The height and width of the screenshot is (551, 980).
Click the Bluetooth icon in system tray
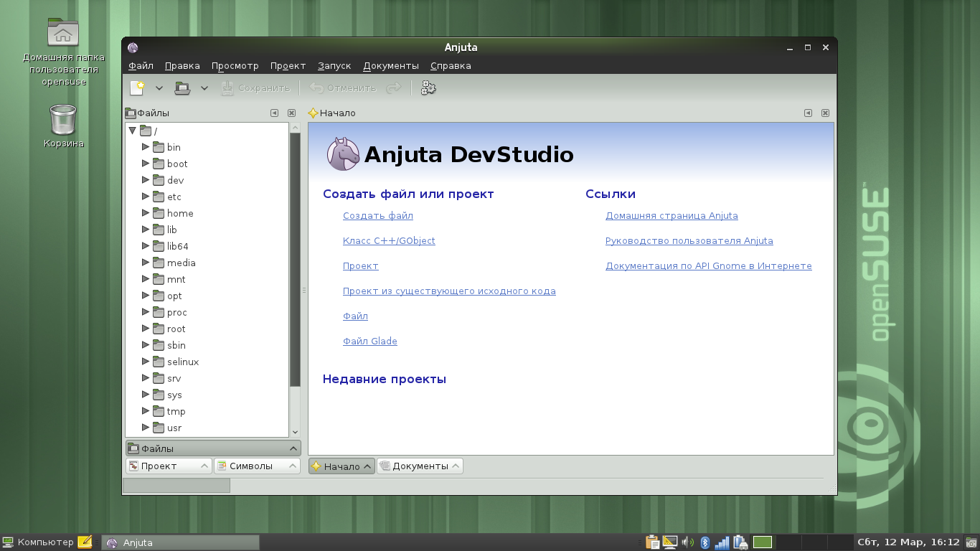705,542
